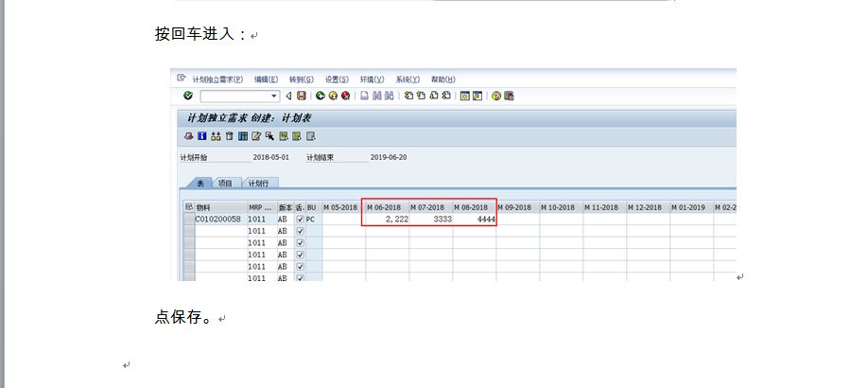Click the M 12-2018 column header
Screen dimensions: 868x388
(648, 207)
